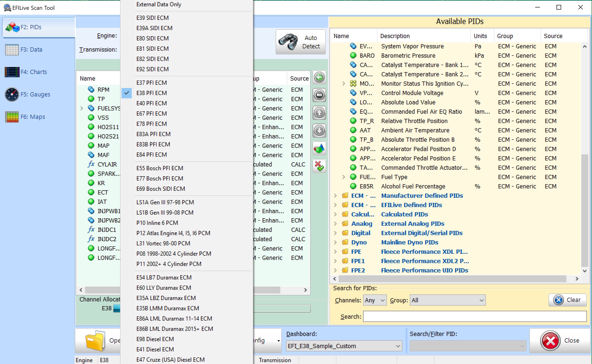Select E35B LMM Duramax ECM
This screenshot has width=592, height=364.
(187, 308)
